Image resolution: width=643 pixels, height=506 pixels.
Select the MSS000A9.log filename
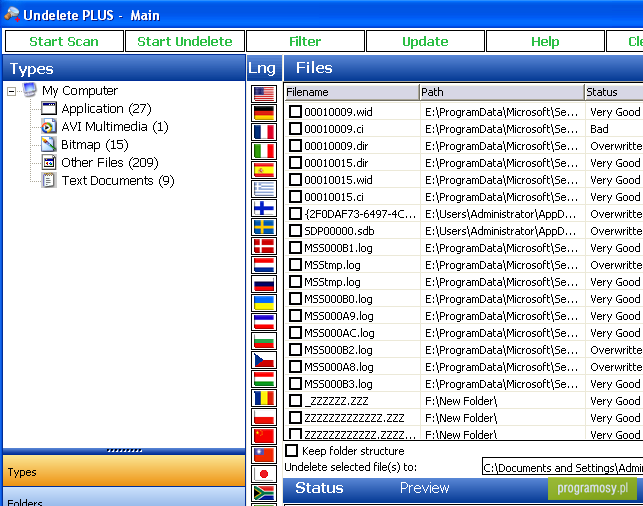[339, 316]
